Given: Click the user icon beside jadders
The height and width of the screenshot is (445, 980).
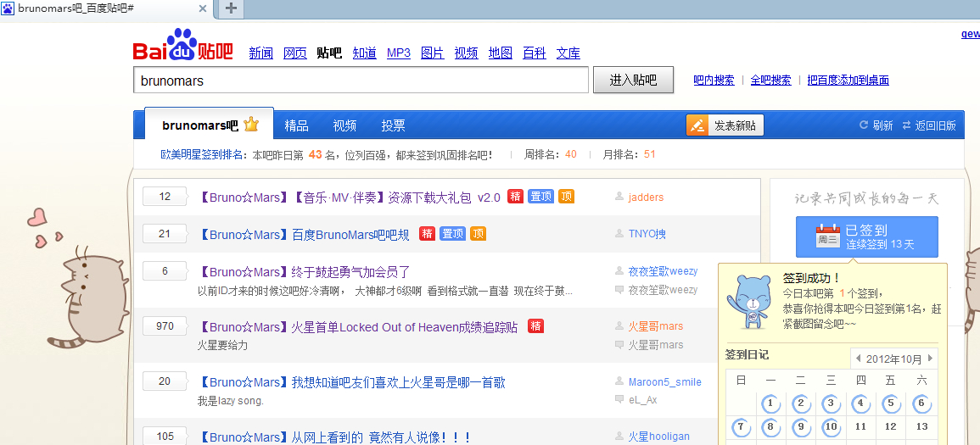Looking at the screenshot, I should point(619,197).
